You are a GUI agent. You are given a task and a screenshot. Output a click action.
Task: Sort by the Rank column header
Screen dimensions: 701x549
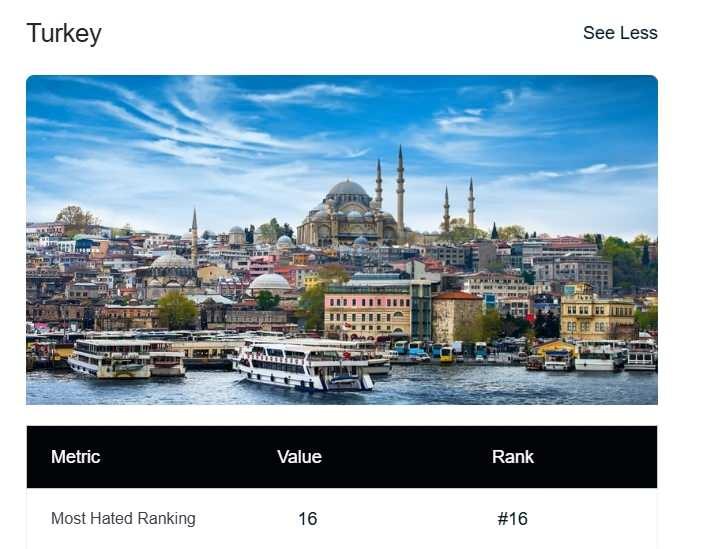point(513,456)
